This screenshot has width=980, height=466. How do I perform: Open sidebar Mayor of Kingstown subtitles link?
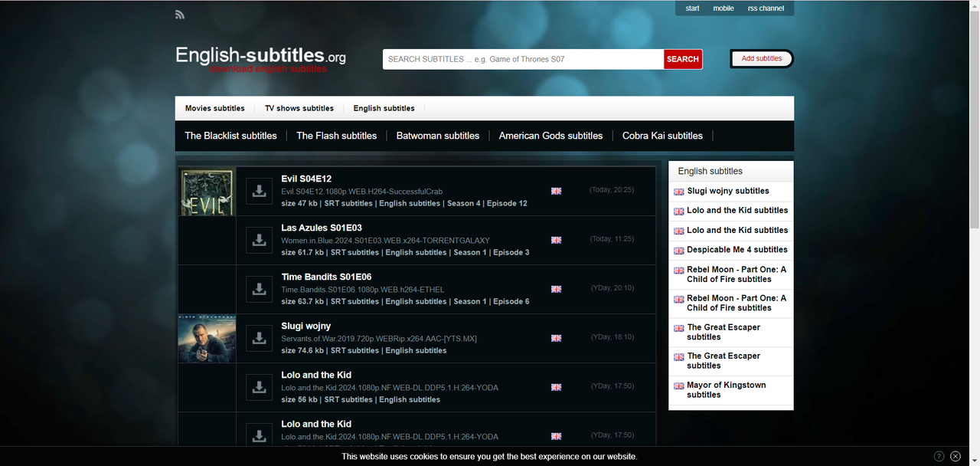[727, 390]
